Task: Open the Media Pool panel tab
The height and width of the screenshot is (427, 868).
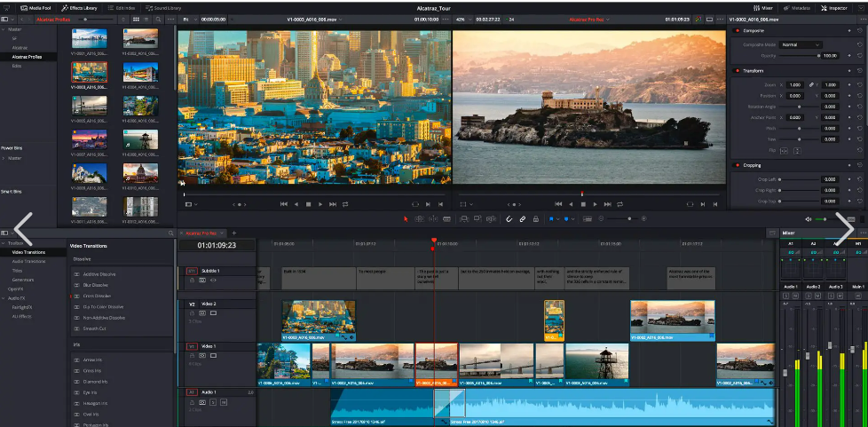Action: click(x=35, y=8)
